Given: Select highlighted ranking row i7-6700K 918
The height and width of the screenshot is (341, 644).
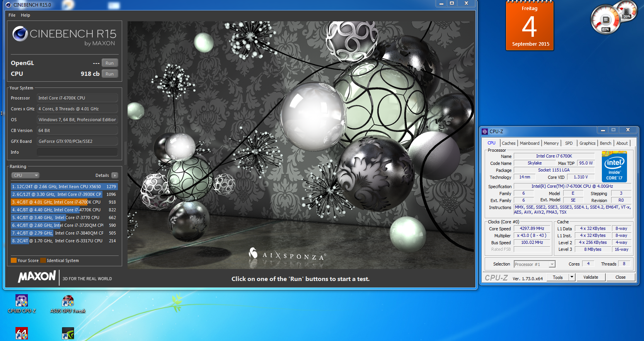Looking at the screenshot, I should [64, 202].
